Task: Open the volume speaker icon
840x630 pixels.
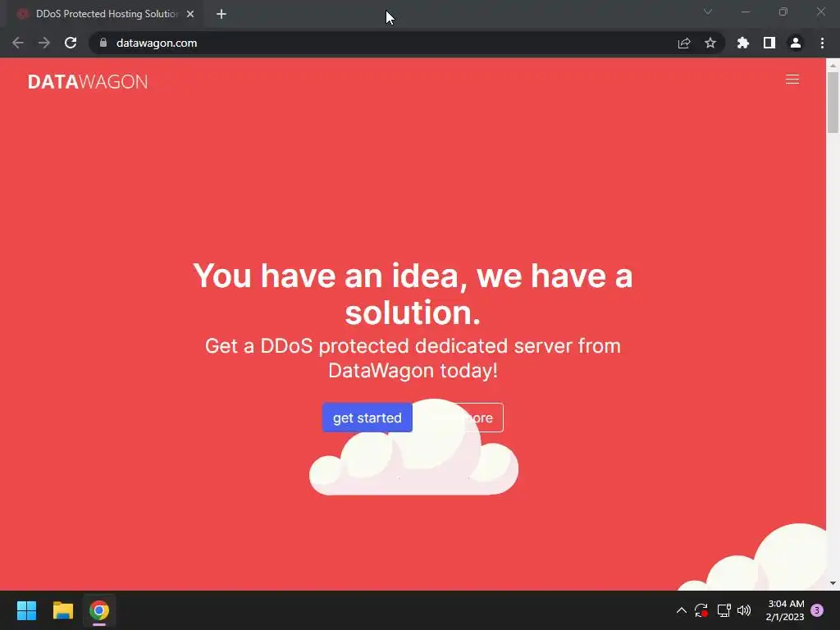Action: (744, 610)
